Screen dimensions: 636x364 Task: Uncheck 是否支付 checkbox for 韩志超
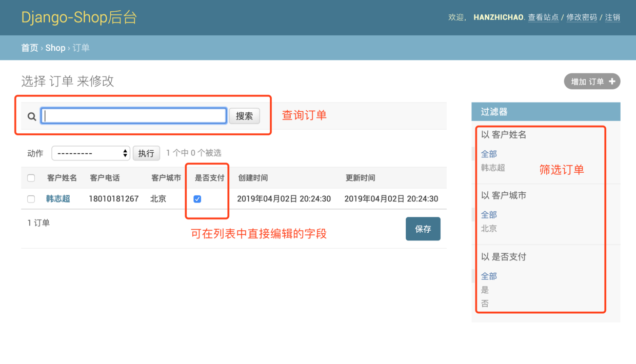pyautogui.click(x=197, y=199)
